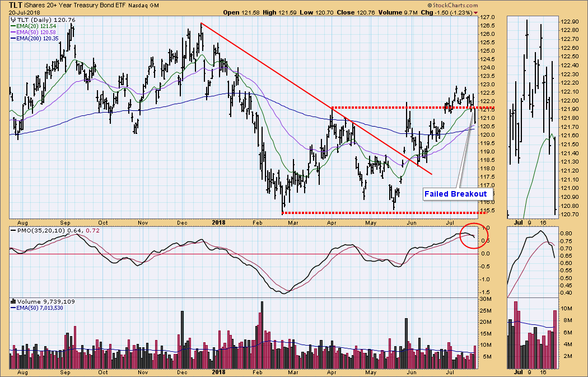Click the Volume 9,739,109 panel label
The image size is (588, 377).
pyautogui.click(x=46, y=301)
